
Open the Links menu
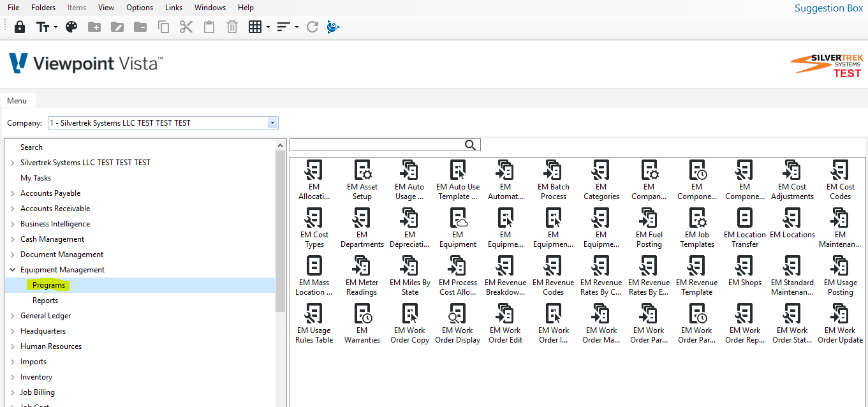click(x=173, y=8)
